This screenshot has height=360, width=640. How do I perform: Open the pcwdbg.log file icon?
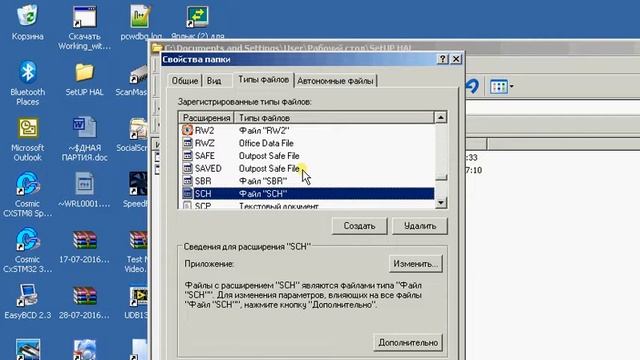pyautogui.click(x=141, y=16)
